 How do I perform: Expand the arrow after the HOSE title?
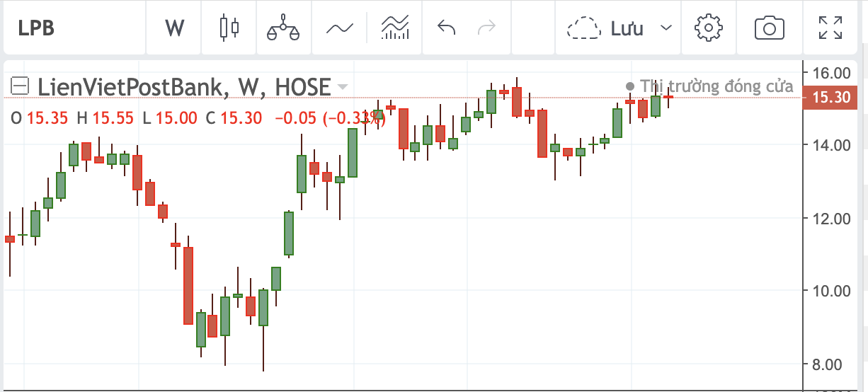coord(343,87)
